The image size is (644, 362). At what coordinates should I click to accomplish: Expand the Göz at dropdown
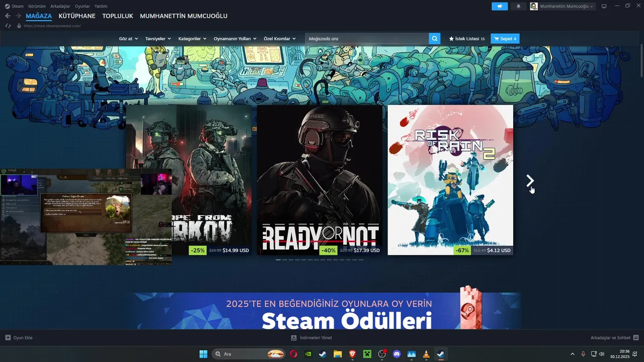[x=128, y=39]
